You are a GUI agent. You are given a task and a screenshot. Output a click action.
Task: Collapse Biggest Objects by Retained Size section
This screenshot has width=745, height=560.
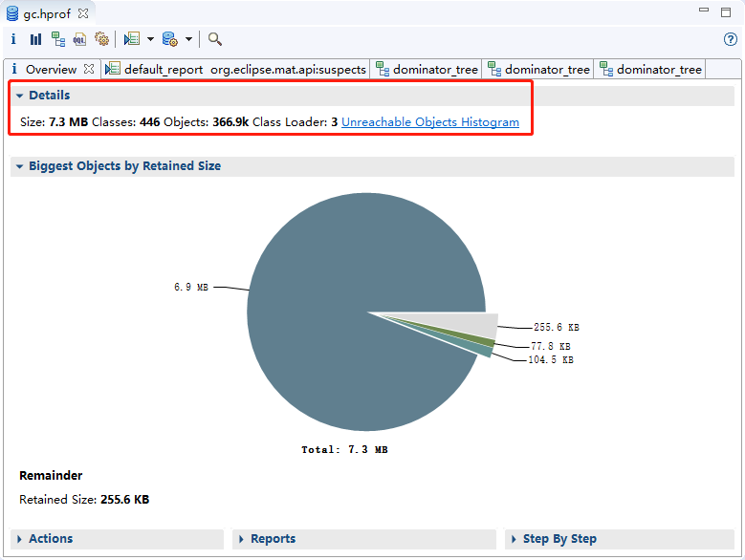[19, 166]
